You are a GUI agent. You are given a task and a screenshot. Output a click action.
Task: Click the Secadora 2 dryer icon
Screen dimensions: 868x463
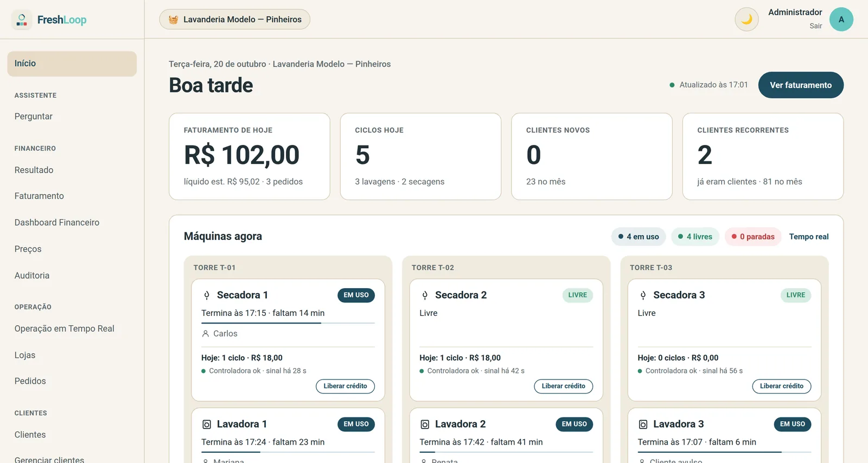pyautogui.click(x=425, y=295)
